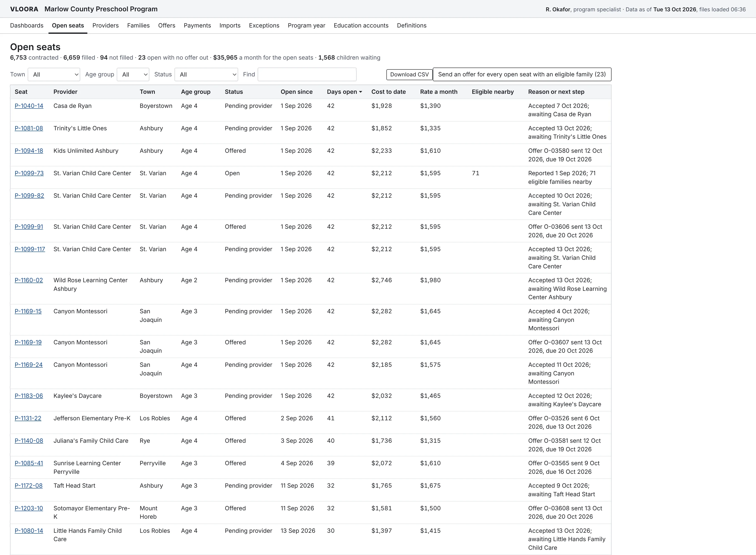Click the Eligible nearby value 71

pos(475,173)
